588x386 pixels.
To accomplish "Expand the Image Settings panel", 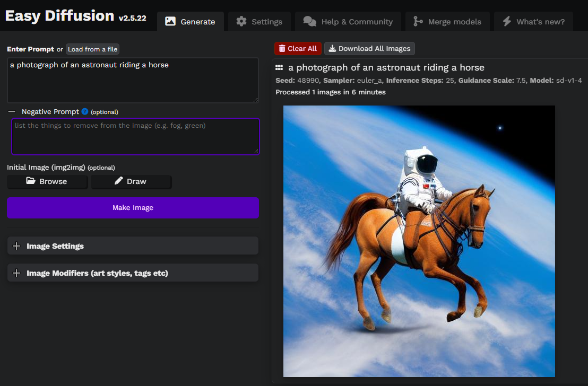I will (133, 246).
